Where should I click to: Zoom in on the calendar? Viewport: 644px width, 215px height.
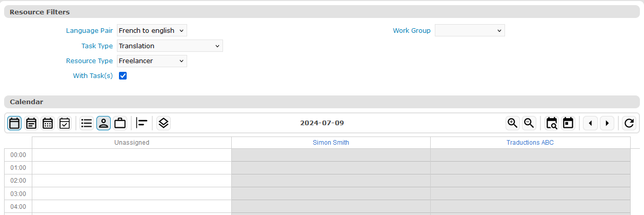click(512, 123)
